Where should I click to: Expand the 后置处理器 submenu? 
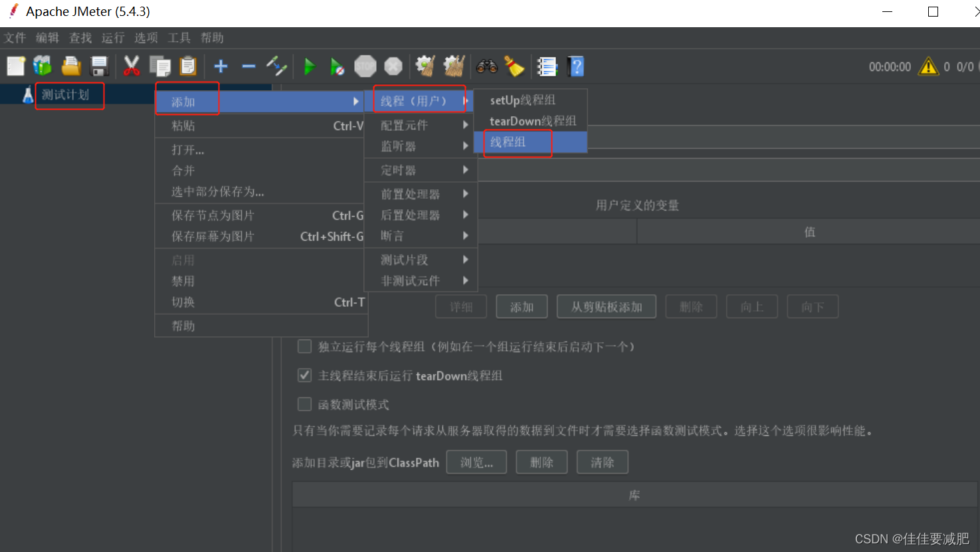[x=419, y=215]
